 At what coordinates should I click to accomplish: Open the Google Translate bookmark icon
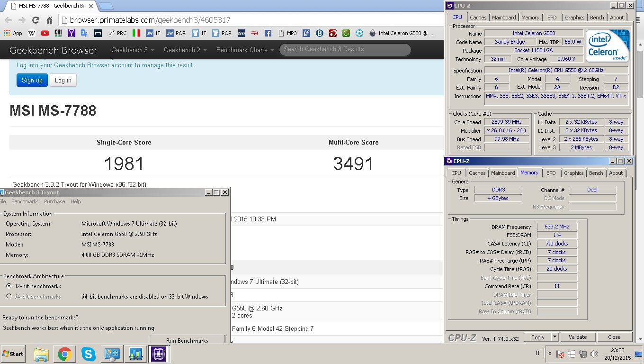tap(85, 33)
